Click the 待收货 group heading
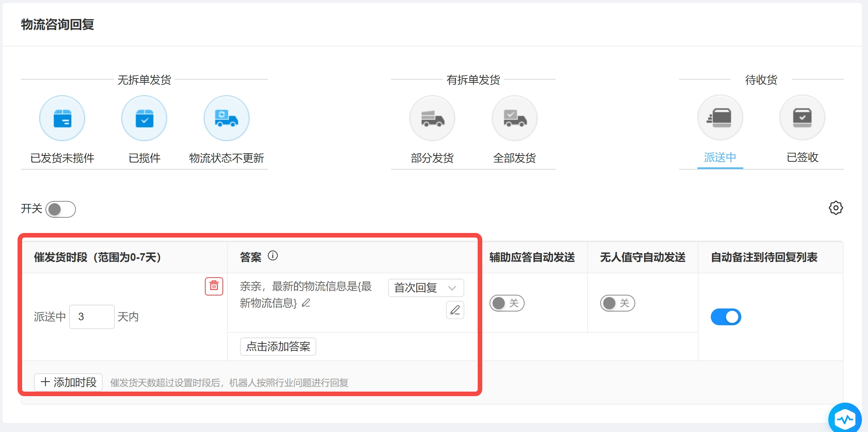 point(761,80)
